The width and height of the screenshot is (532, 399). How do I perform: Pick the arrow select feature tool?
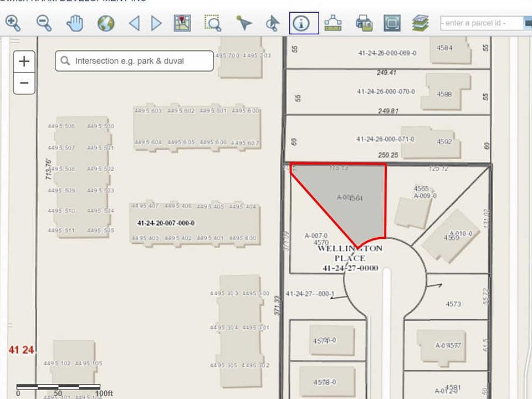[x=244, y=23]
